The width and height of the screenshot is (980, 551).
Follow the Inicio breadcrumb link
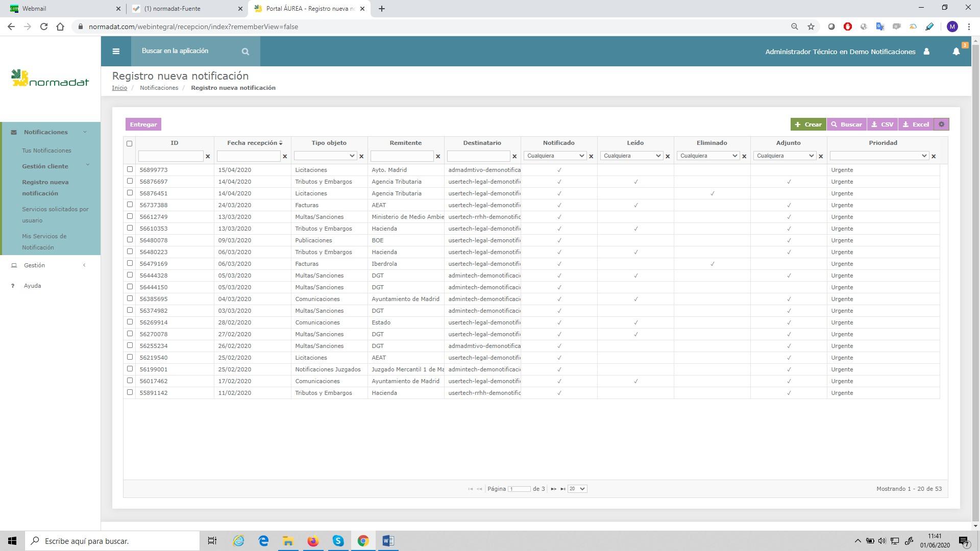119,88
